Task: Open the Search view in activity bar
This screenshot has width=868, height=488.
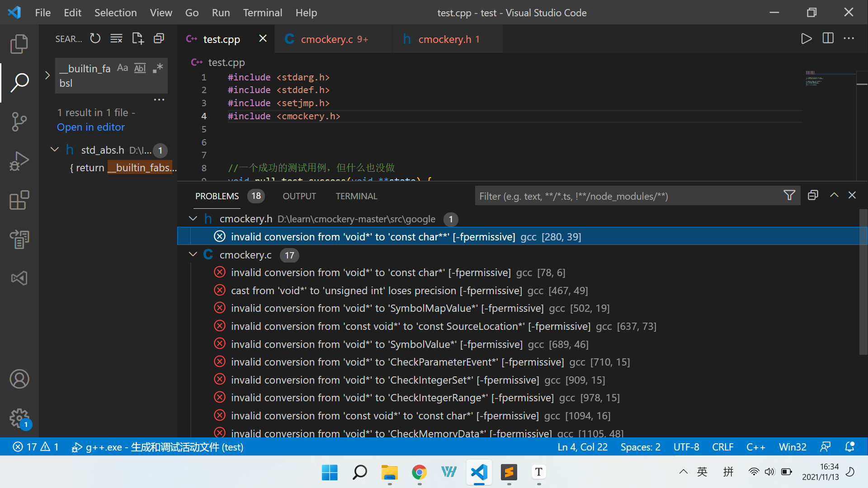Action: coord(19,83)
